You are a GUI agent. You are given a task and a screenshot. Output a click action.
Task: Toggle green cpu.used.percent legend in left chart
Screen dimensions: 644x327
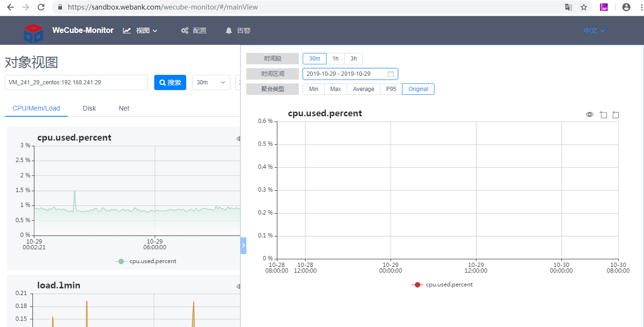(x=146, y=261)
